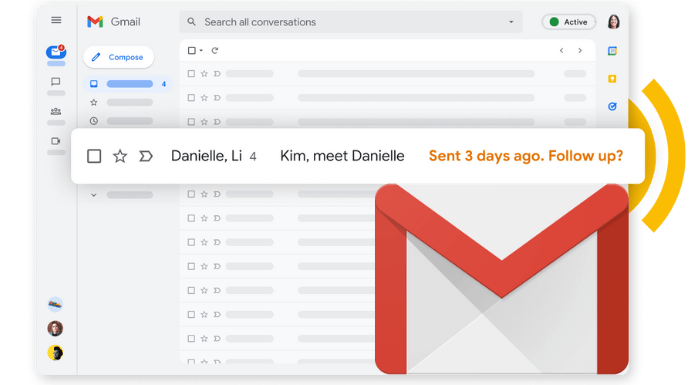700x385 pixels.
Task: Open the conversation from Danielle, Li
Action: (207, 156)
